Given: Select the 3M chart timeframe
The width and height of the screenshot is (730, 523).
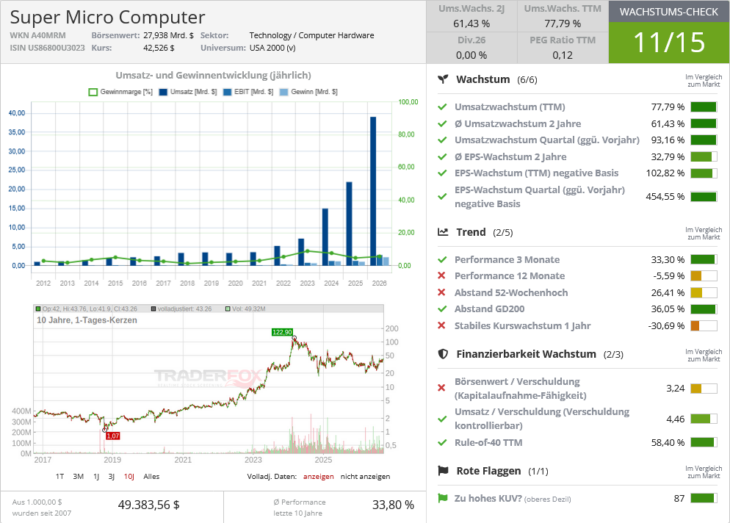Looking at the screenshot, I should point(78,476).
